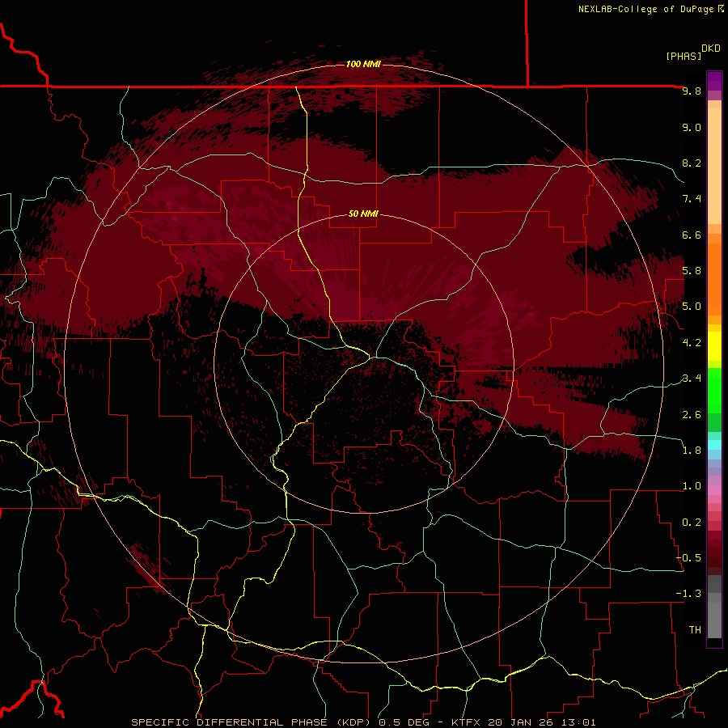Viewport: 728px width, 728px height.
Task: Pick the 2.6 value on the scale
Action: click(x=692, y=415)
